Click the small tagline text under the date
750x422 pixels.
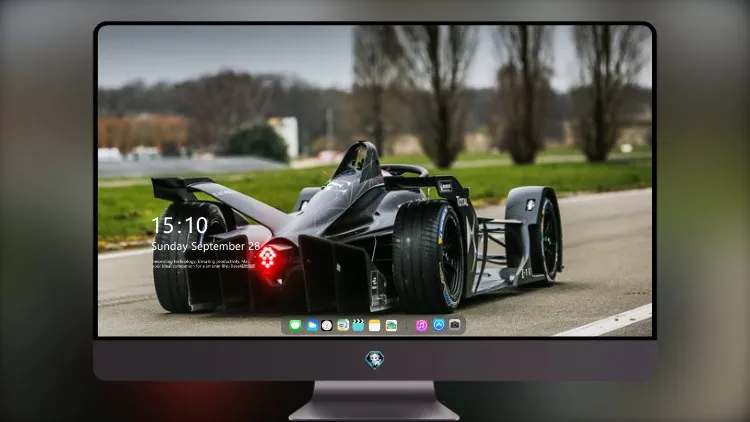tap(203, 264)
